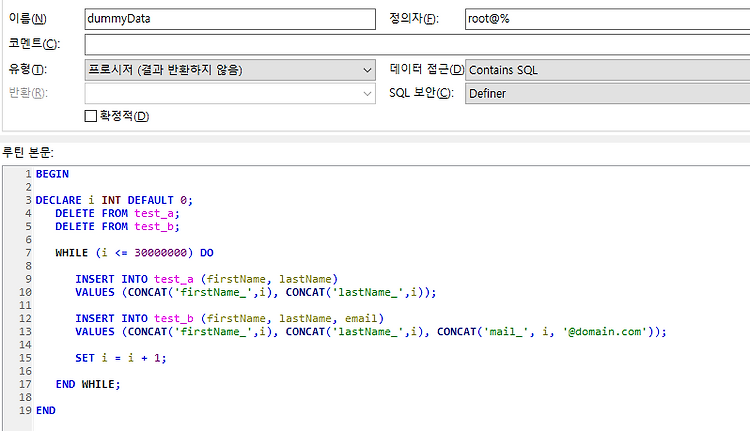Click the final END keyword on line 19
The height and width of the screenshot is (431, 750).
(45, 410)
